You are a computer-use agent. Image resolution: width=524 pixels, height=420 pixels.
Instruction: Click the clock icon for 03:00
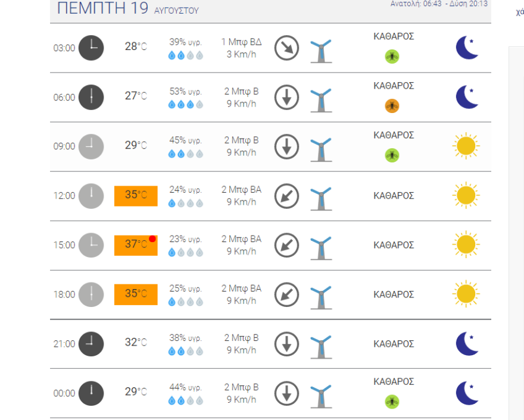pyautogui.click(x=91, y=48)
